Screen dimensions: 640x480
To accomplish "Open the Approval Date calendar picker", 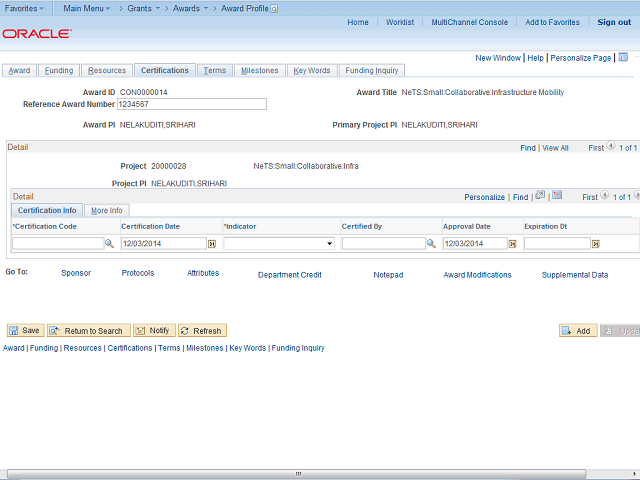I will 512,244.
